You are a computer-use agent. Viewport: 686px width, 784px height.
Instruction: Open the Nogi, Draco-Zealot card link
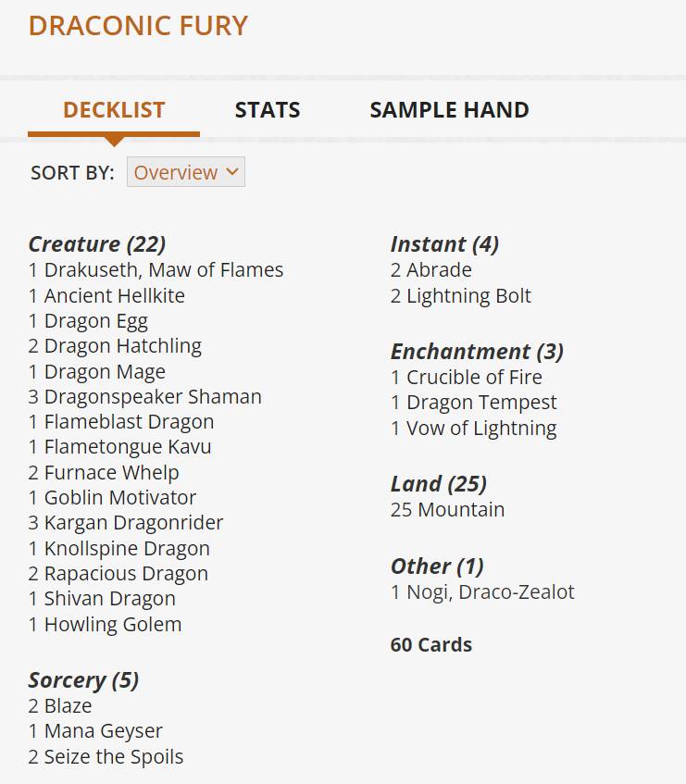[490, 592]
